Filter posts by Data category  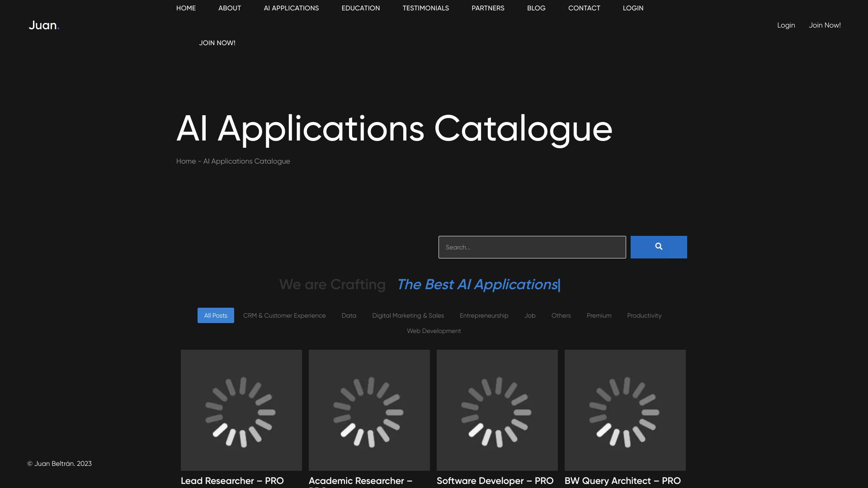coord(349,315)
